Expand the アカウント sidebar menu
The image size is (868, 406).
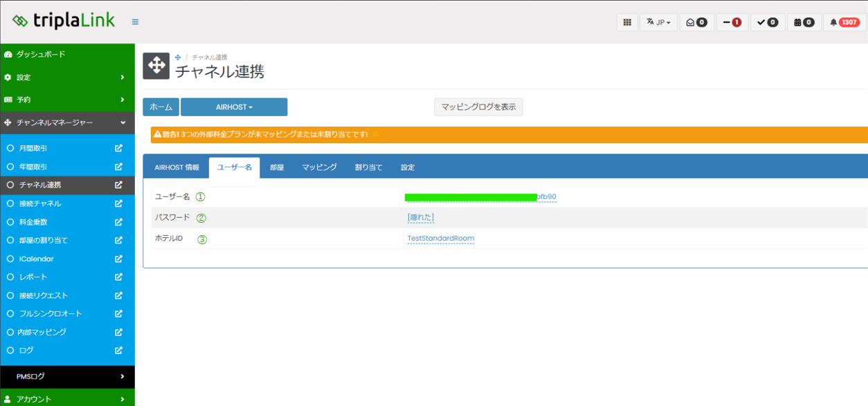(x=67, y=398)
